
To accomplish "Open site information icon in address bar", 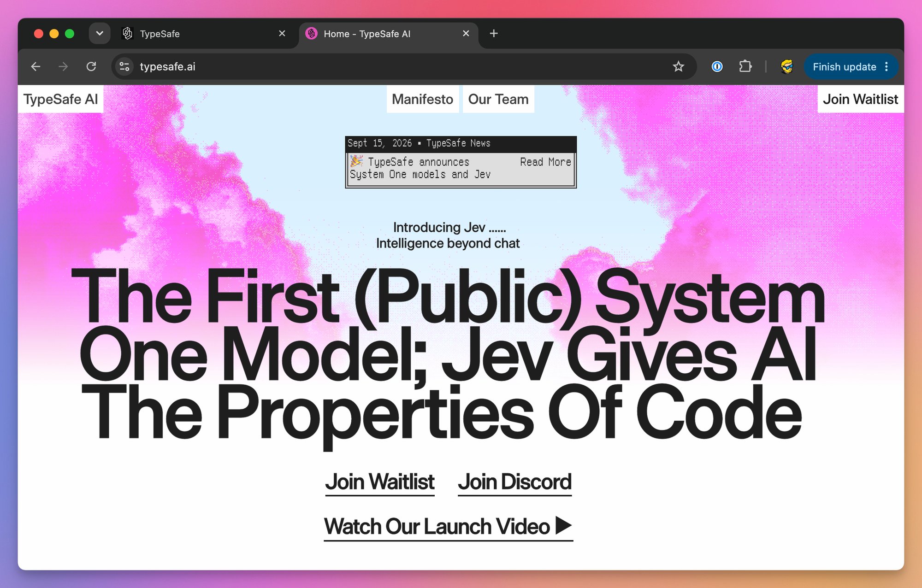I will 124,67.
